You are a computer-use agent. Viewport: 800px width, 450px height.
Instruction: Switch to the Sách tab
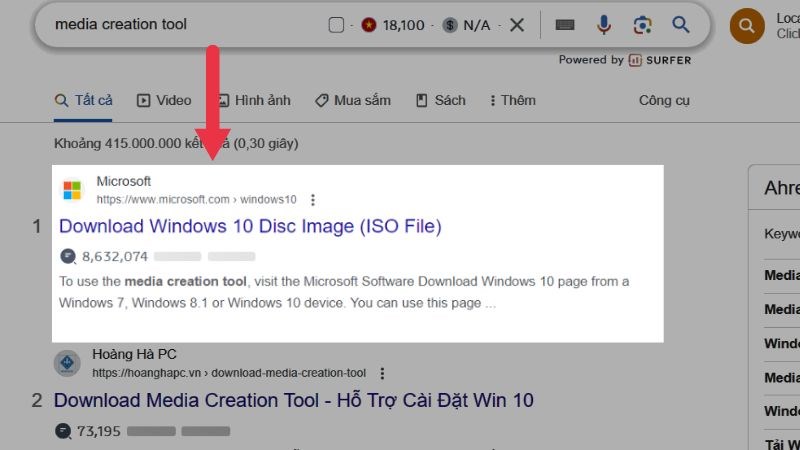pyautogui.click(x=441, y=101)
